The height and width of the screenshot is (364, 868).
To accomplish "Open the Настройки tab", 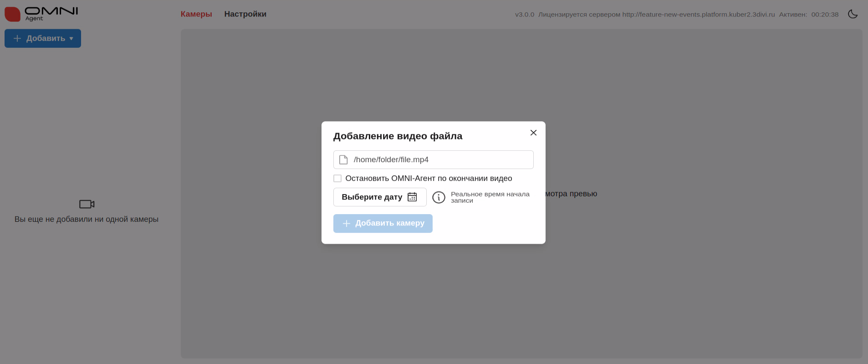I will [245, 14].
